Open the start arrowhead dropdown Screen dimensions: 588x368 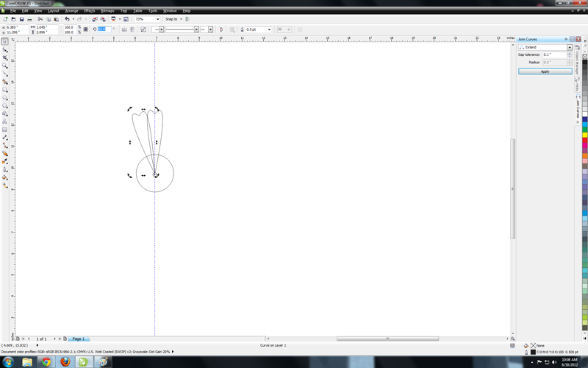point(162,29)
